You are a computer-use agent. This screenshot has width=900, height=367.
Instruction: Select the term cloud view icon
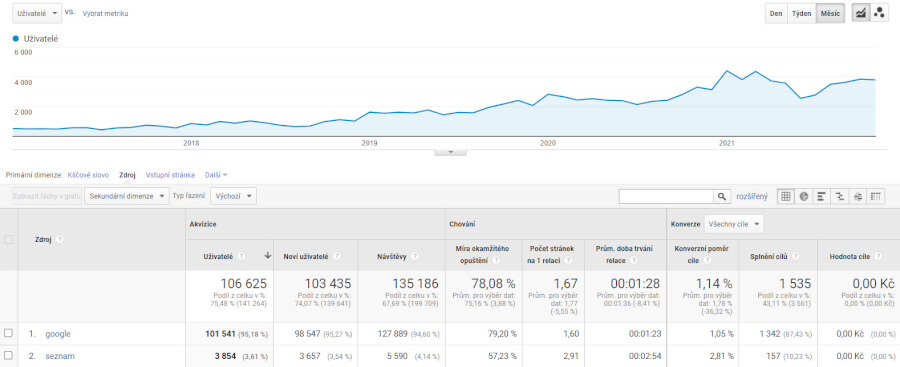(858, 196)
